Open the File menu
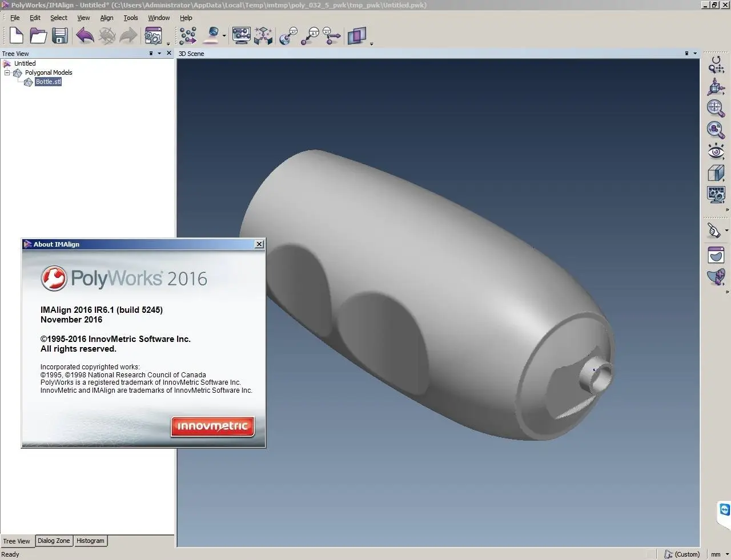This screenshot has width=731, height=560. pyautogui.click(x=15, y=18)
